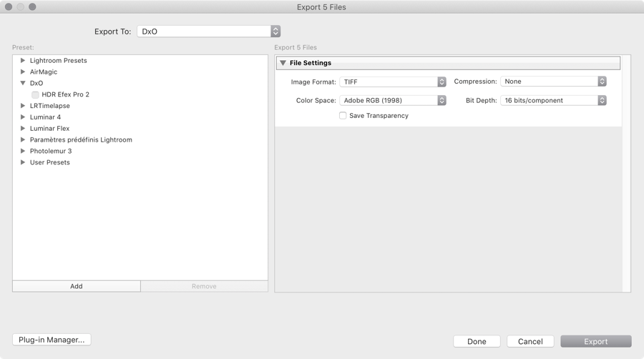Select the Lightroom Presets row text
The height and width of the screenshot is (359, 644).
pyautogui.click(x=59, y=60)
